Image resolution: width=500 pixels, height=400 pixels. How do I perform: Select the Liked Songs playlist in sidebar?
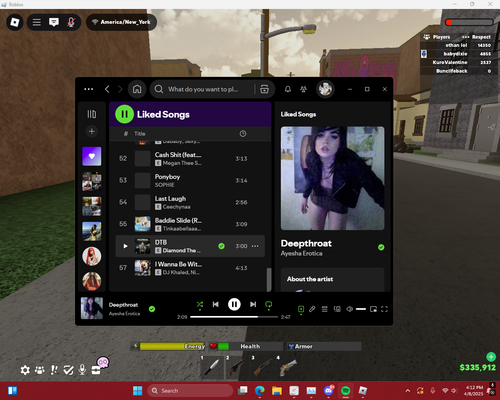coord(92,156)
